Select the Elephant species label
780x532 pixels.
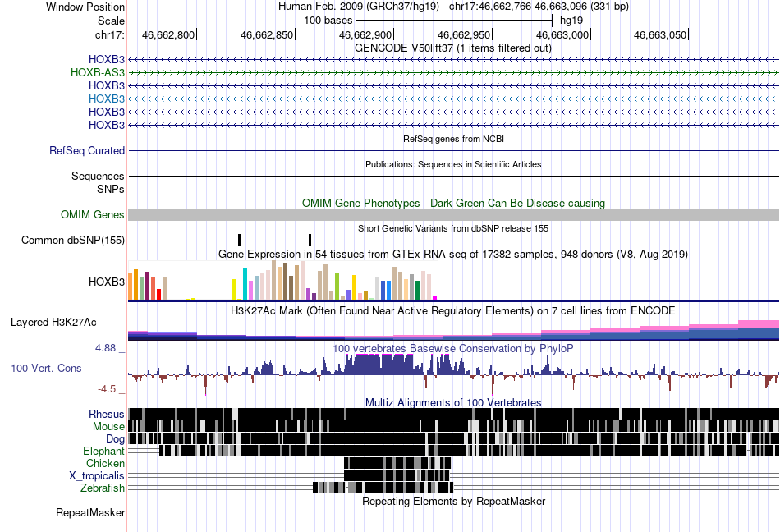(103, 451)
